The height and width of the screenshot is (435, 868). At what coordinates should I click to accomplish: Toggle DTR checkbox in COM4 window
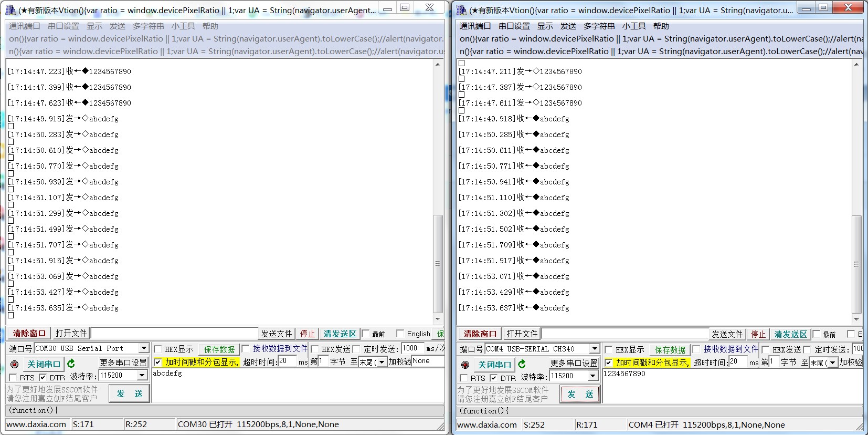click(493, 378)
